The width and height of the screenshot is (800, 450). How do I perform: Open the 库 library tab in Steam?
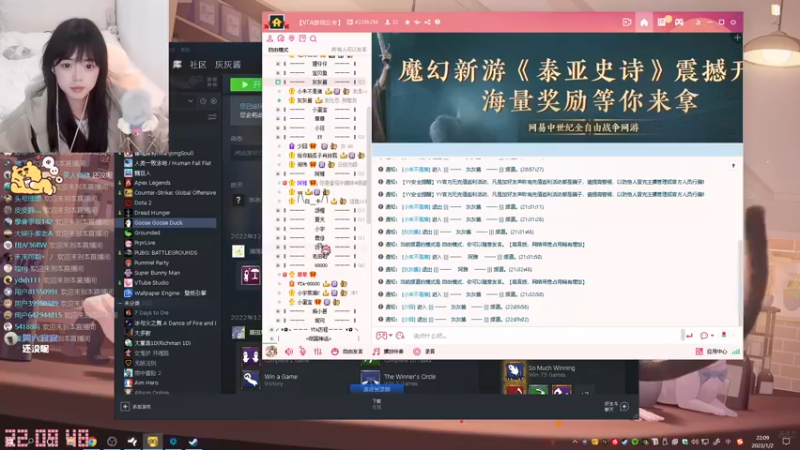click(x=177, y=65)
